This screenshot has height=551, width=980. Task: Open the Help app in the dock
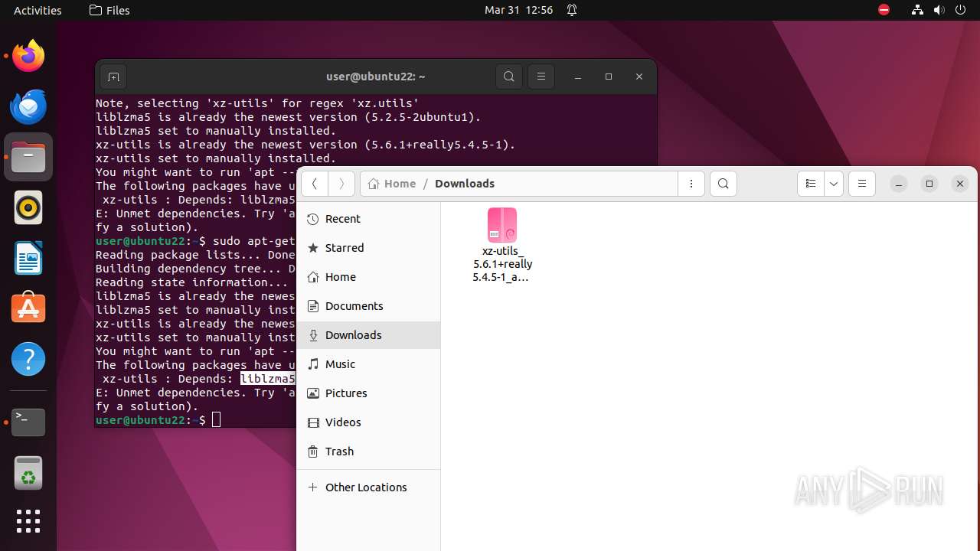28,359
